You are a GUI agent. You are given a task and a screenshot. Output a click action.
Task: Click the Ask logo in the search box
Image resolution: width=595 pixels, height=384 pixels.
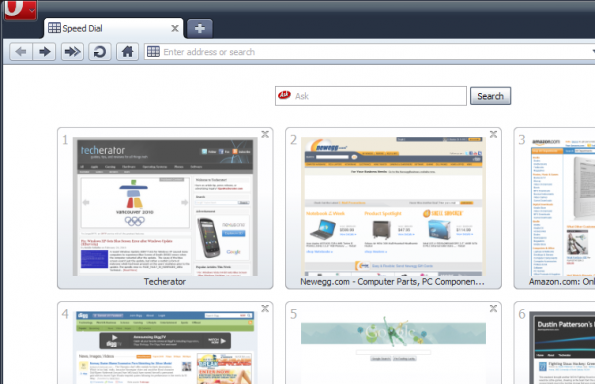click(x=284, y=95)
